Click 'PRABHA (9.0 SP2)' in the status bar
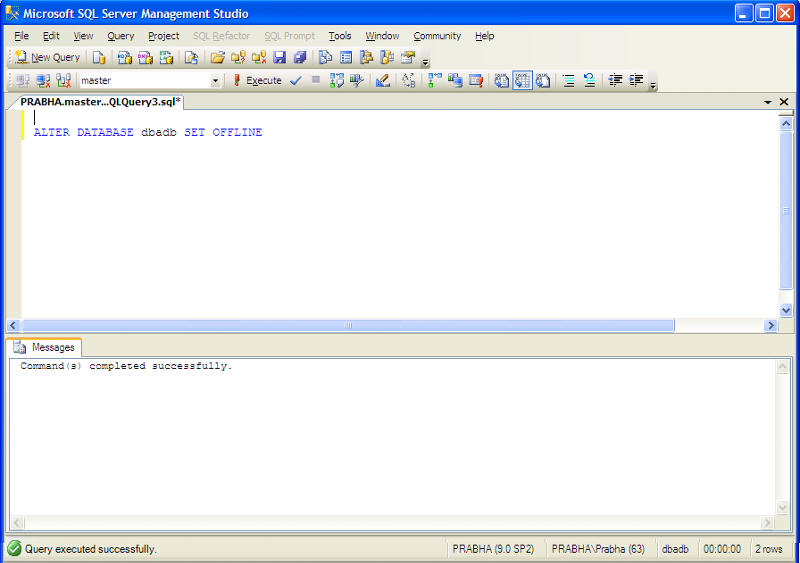800x563 pixels. 493,549
